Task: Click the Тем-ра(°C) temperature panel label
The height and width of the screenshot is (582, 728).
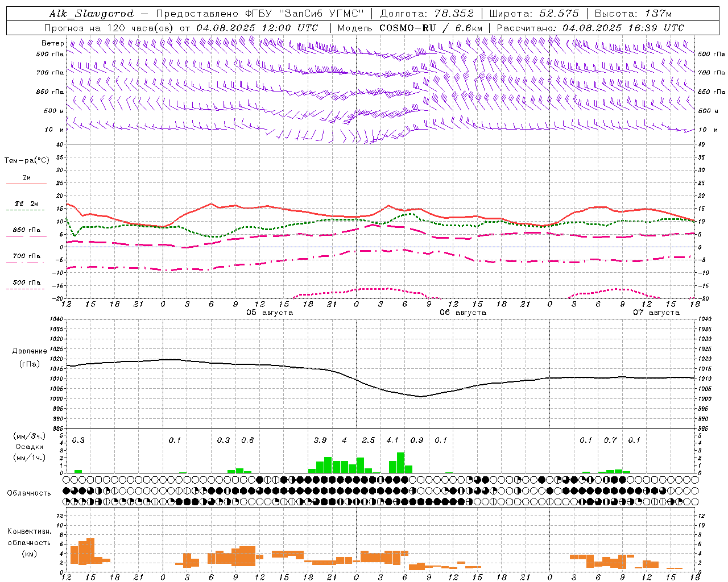Action: click(27, 161)
